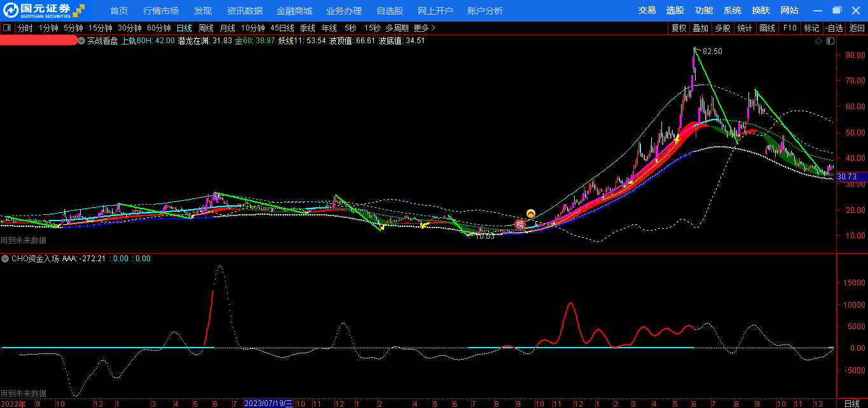Click 标记 to mark the stock
Screen dimensions: 868x408
(811, 28)
